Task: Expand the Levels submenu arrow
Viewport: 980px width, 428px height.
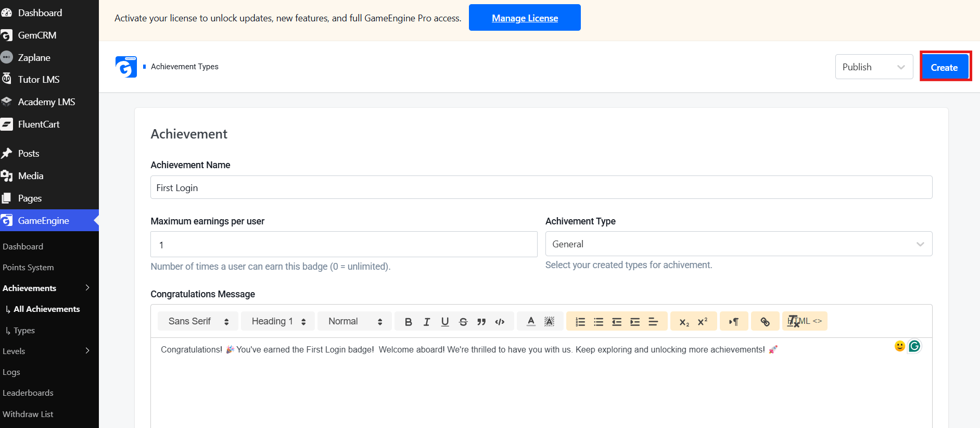Action: tap(87, 351)
